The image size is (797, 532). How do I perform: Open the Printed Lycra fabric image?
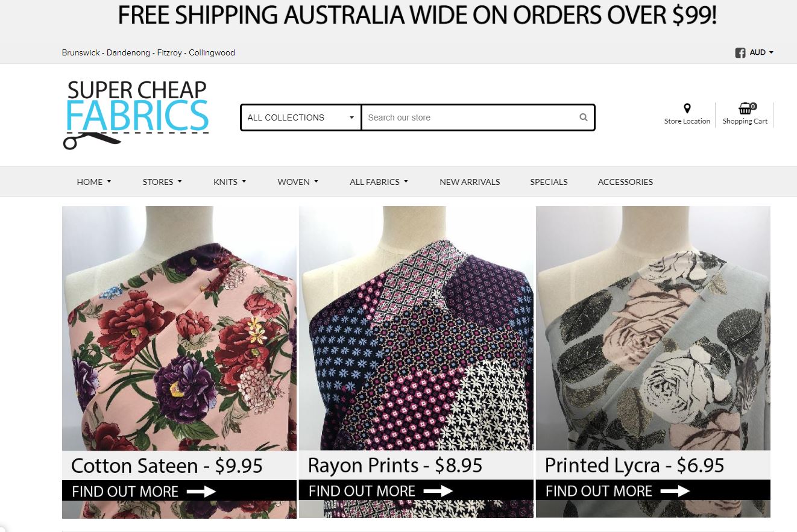coord(653,328)
